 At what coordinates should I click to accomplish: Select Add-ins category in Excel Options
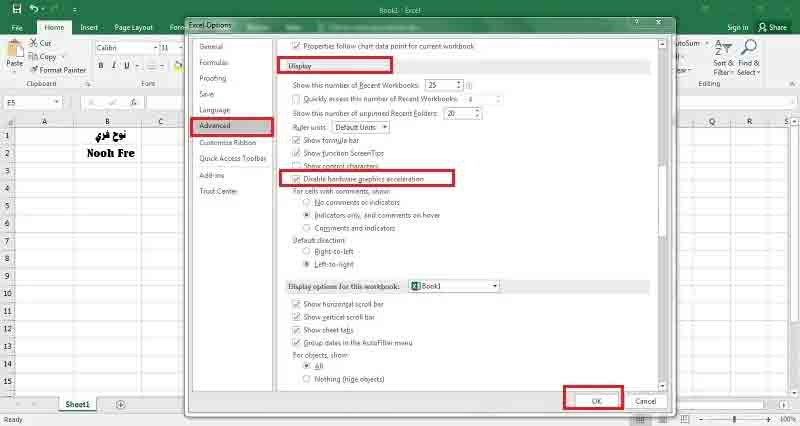click(211, 175)
